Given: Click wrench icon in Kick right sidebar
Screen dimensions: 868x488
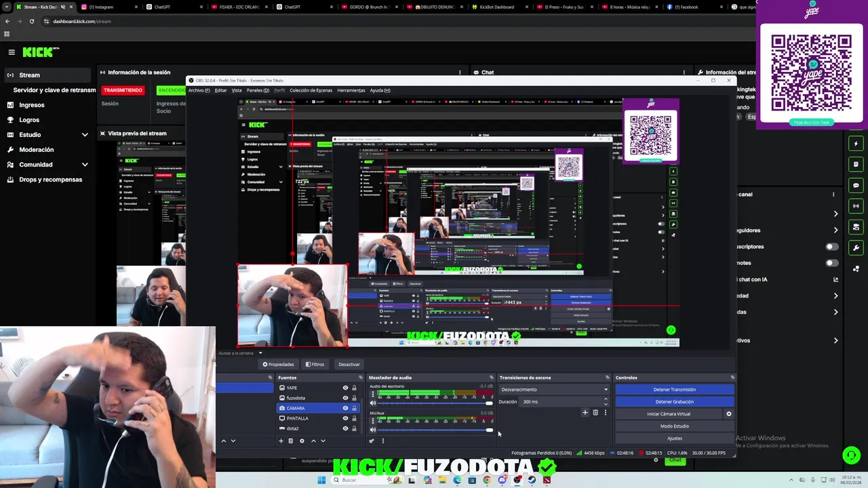Looking at the screenshot, I should (856, 247).
